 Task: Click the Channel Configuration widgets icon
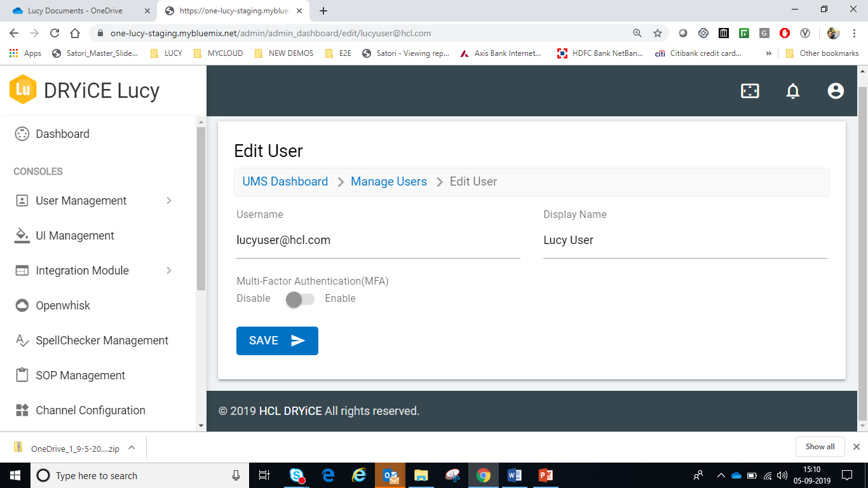[x=22, y=410]
